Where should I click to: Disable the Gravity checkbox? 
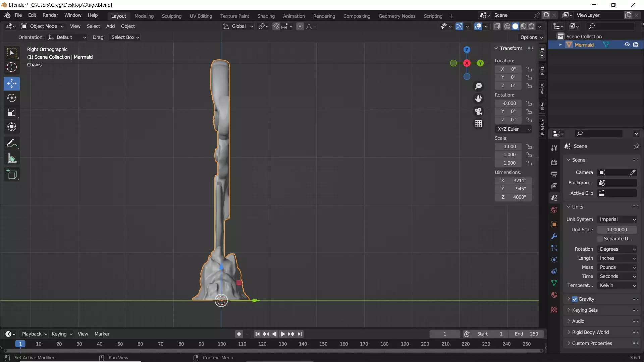575,299
